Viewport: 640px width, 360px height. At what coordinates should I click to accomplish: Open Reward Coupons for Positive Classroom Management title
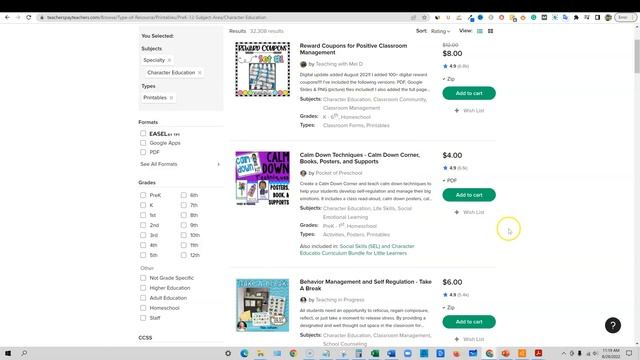point(353,49)
